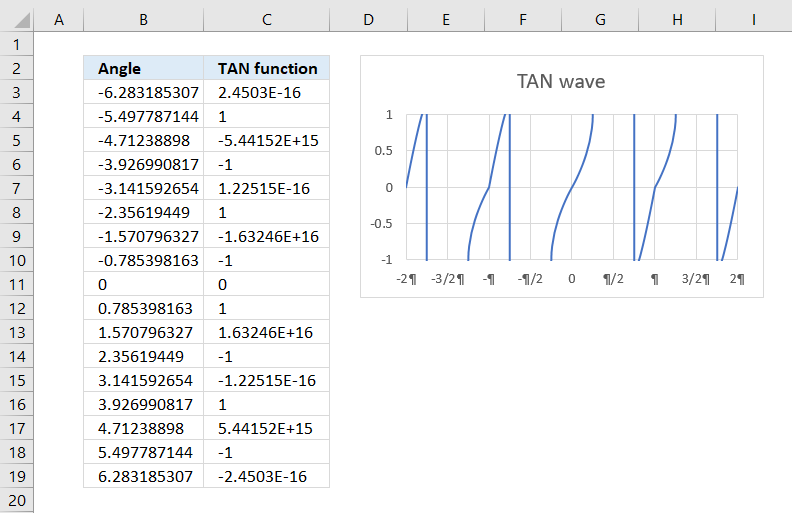Select cell with 2.35619449
The width and height of the screenshot is (792, 513).
coord(143,356)
